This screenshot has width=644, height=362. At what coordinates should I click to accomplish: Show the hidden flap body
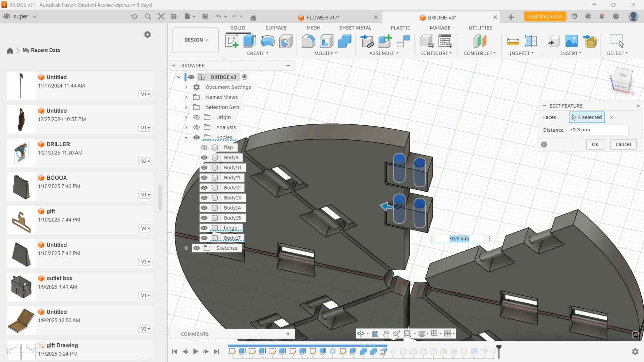[204, 147]
